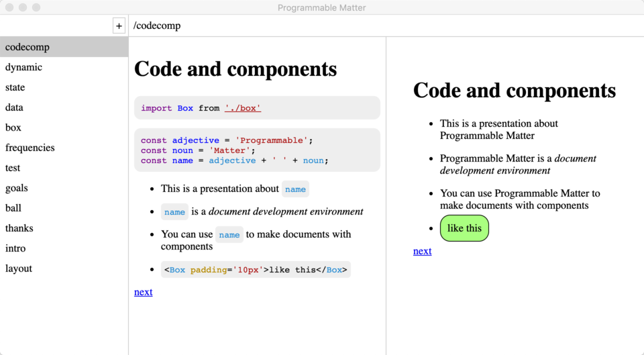Open the test file
The height and width of the screenshot is (355, 644).
[x=64, y=168]
